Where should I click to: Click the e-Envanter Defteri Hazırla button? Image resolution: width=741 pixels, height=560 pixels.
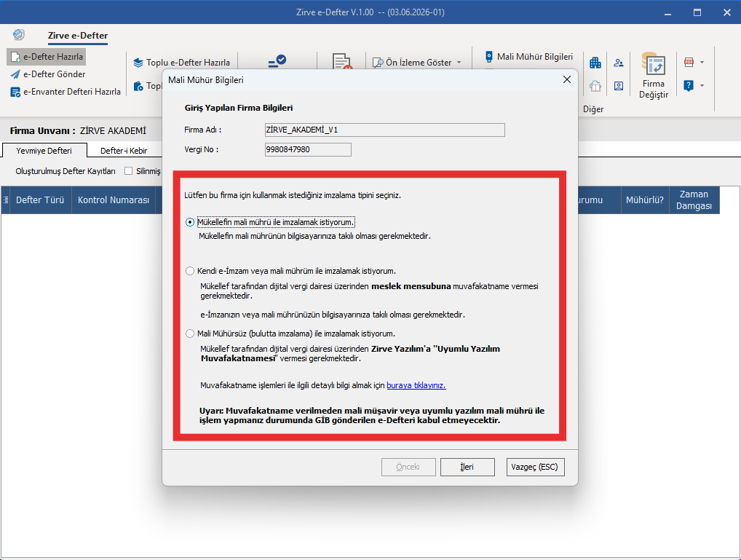66,92
